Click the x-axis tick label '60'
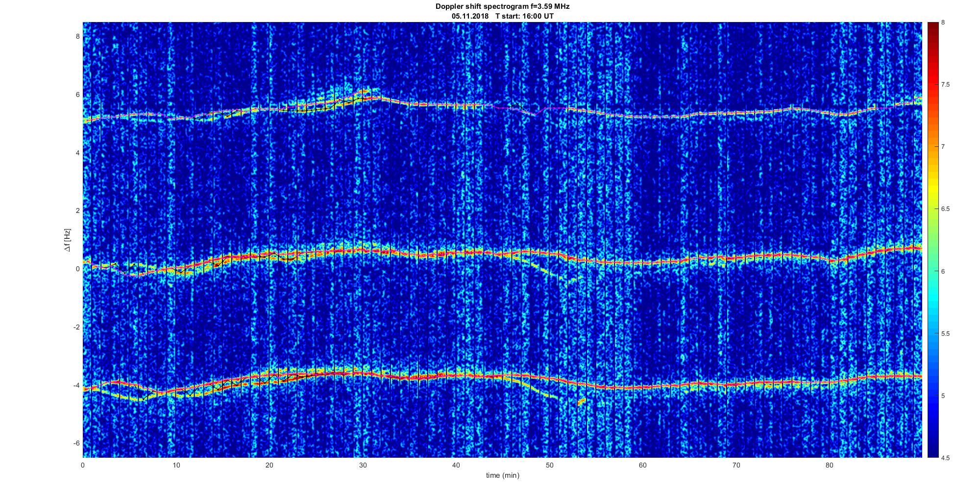980x491 pixels. [x=642, y=465]
